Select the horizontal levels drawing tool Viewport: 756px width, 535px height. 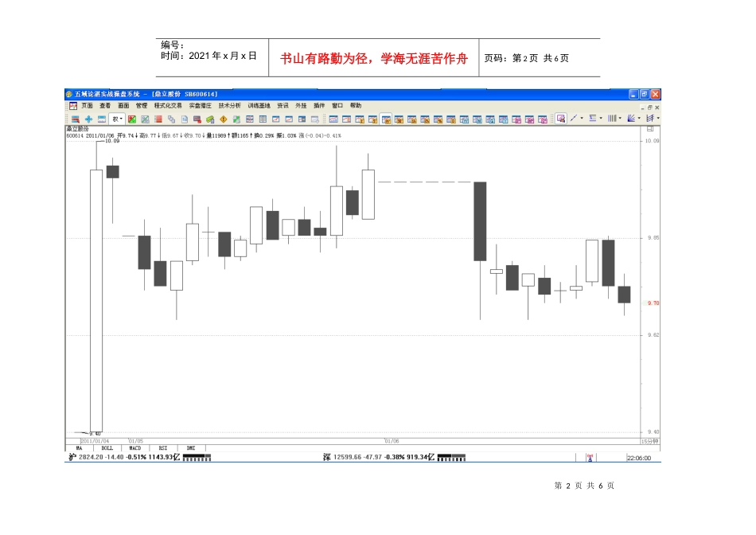click(x=593, y=118)
